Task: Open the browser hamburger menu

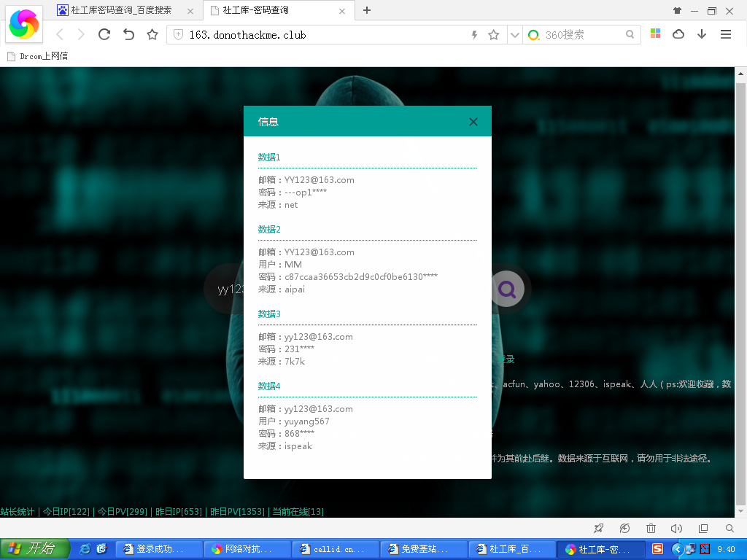Action: (726, 34)
